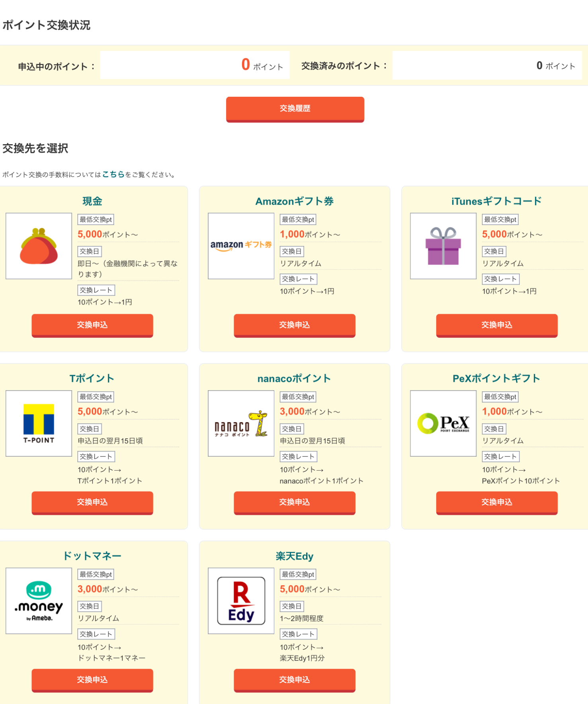Click the 交換済みのポイント value field
The height and width of the screenshot is (704, 588).
[x=487, y=65]
